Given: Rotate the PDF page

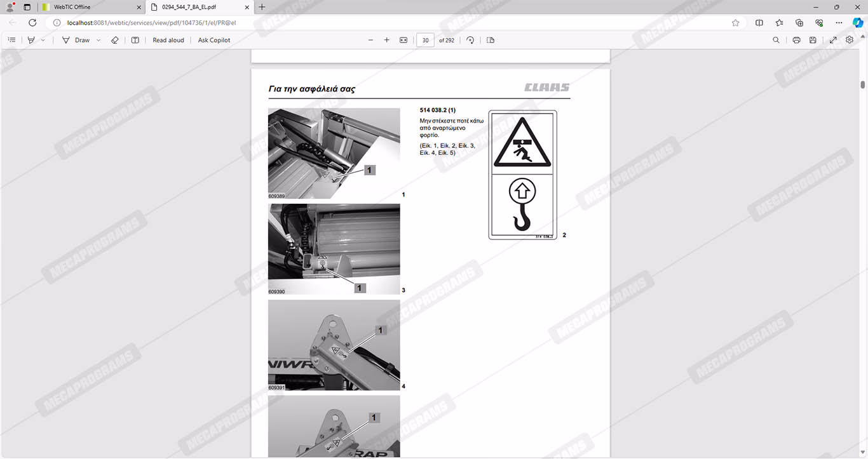Looking at the screenshot, I should (x=470, y=40).
